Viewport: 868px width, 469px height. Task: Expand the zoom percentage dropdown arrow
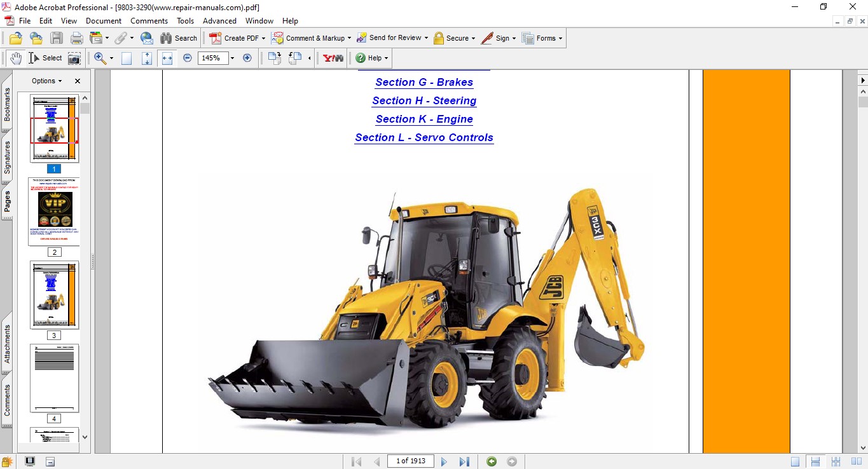(x=232, y=58)
